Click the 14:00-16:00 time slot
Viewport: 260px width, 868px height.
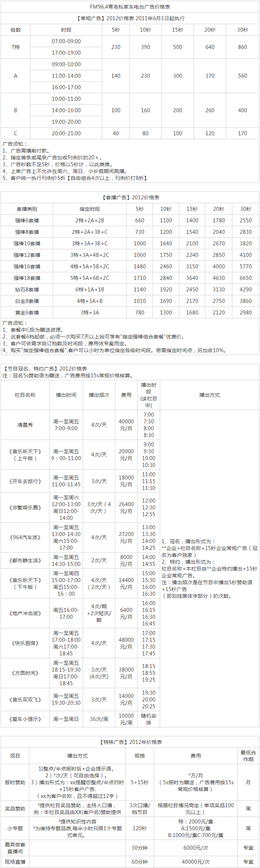66,110
